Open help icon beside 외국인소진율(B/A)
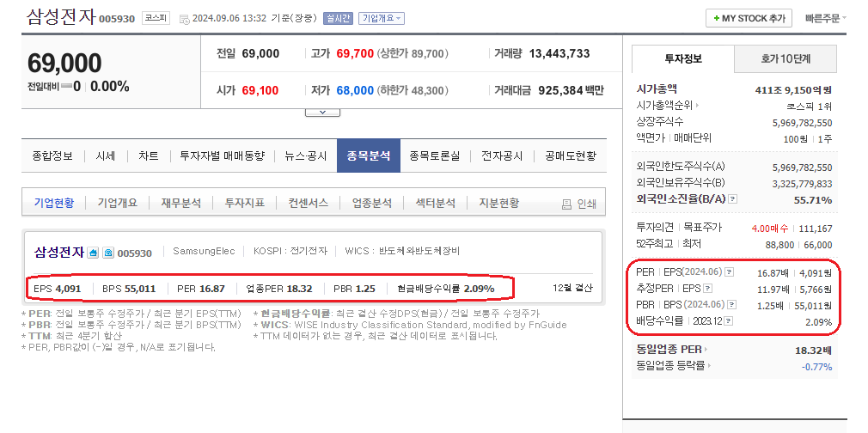Screen dimensions: 868x433 [732, 198]
